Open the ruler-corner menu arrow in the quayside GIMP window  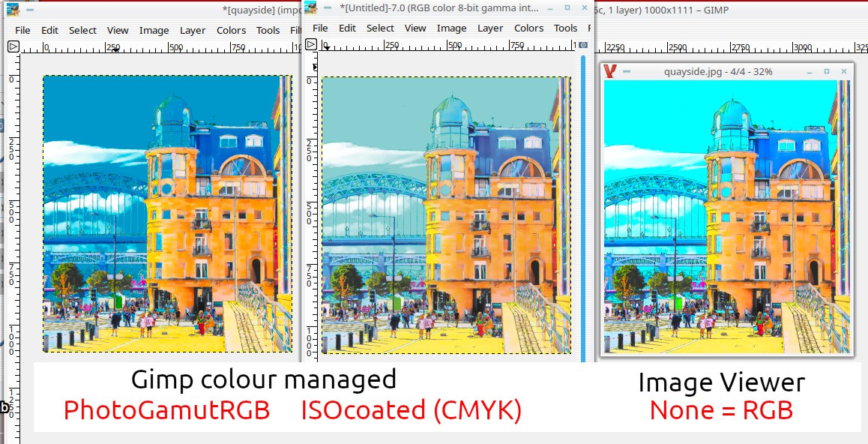[13, 47]
